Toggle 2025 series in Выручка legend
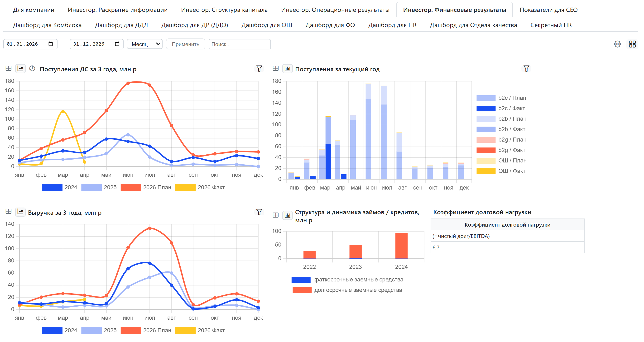Viewport: 644px width, 342px height. pos(99,331)
